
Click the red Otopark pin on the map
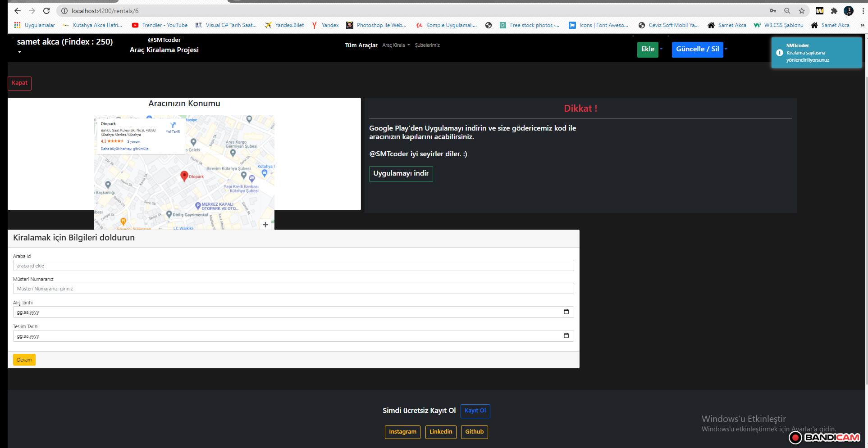tap(184, 176)
